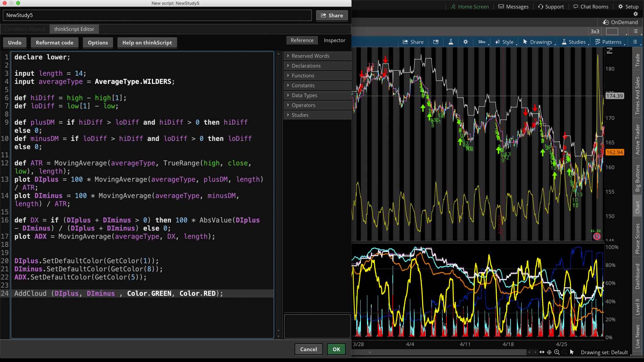
Task: Click the crosshair pan icon below chart
Action: coord(549,352)
